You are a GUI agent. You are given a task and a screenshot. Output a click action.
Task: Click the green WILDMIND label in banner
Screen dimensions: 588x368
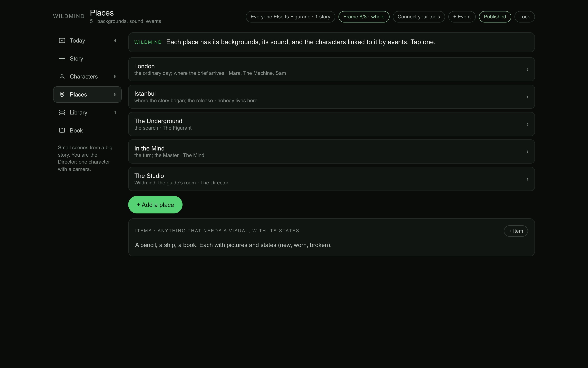coord(148,42)
